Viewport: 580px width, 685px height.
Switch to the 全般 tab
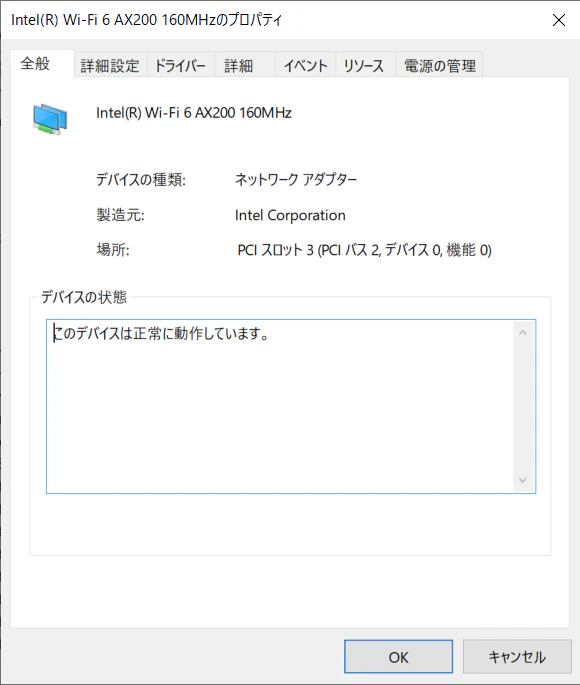pos(42,64)
